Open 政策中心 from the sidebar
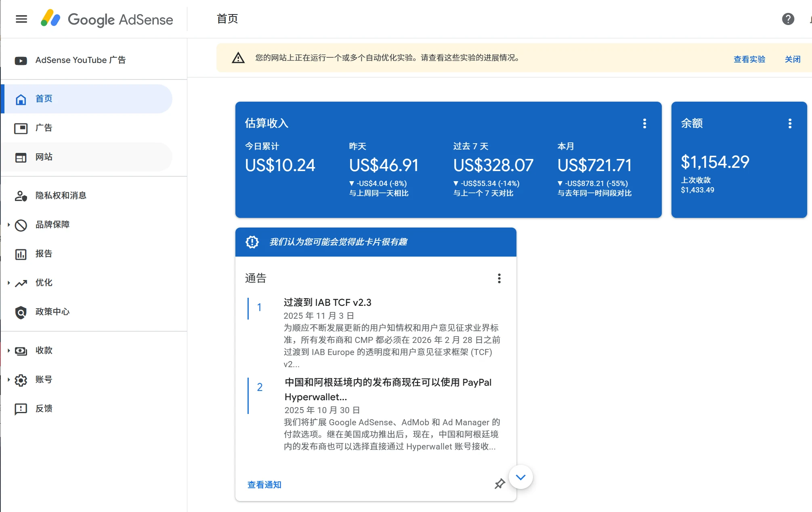This screenshot has width=812, height=512. [87, 312]
